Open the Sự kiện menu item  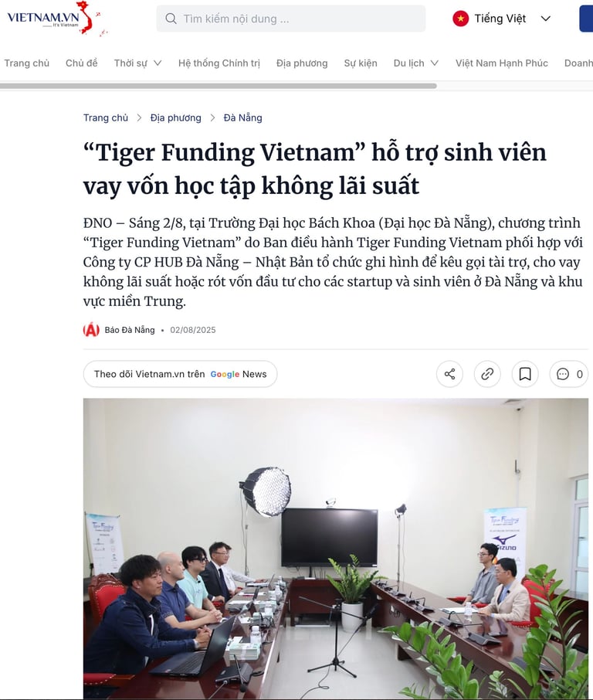pos(361,63)
